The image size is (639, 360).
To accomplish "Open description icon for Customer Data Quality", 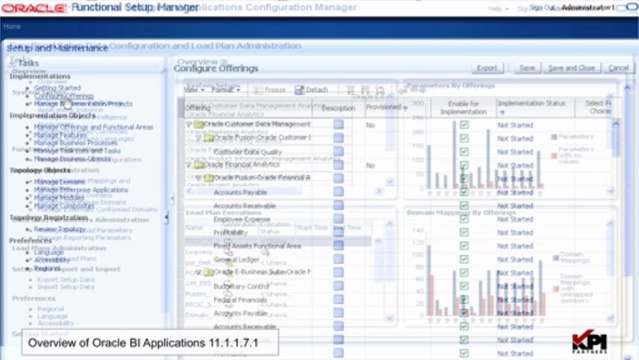I will tap(338, 152).
